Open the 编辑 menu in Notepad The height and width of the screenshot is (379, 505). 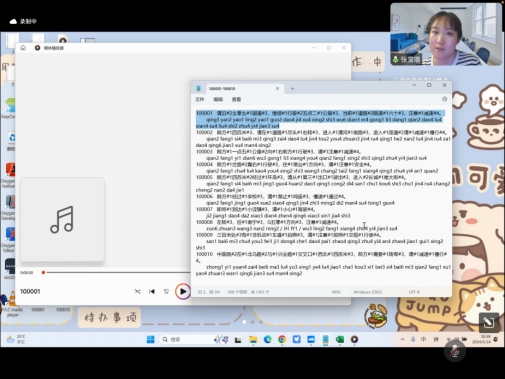(218, 99)
